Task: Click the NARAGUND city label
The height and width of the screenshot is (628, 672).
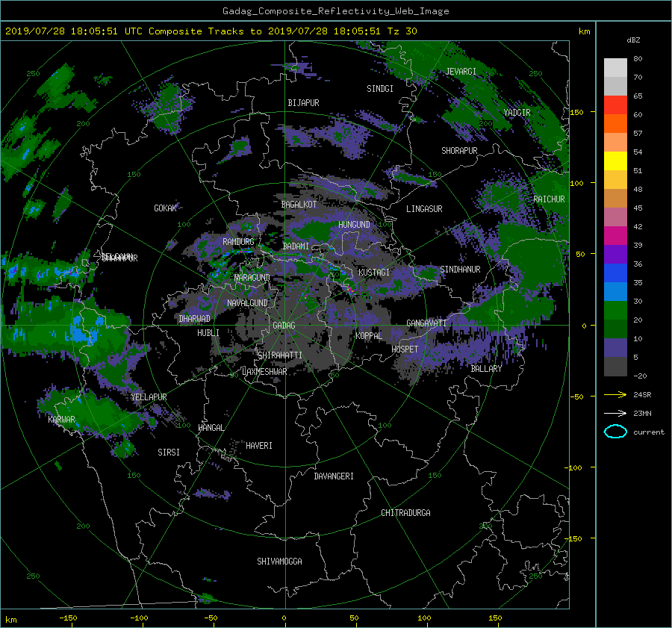Action: (x=252, y=277)
